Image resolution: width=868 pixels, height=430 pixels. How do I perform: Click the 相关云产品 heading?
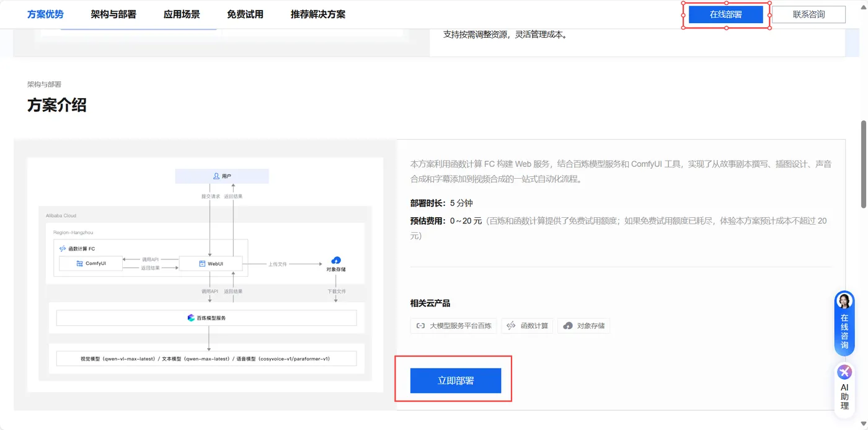tap(430, 303)
